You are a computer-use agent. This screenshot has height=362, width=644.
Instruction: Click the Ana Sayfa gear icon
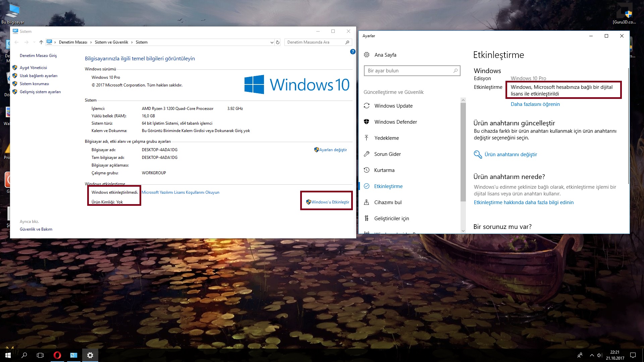[367, 55]
